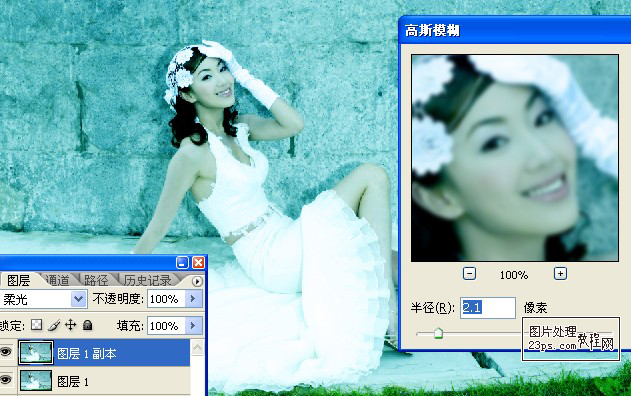631x396 pixels.
Task: Switch to the 历史记录 tab
Action: click(147, 280)
